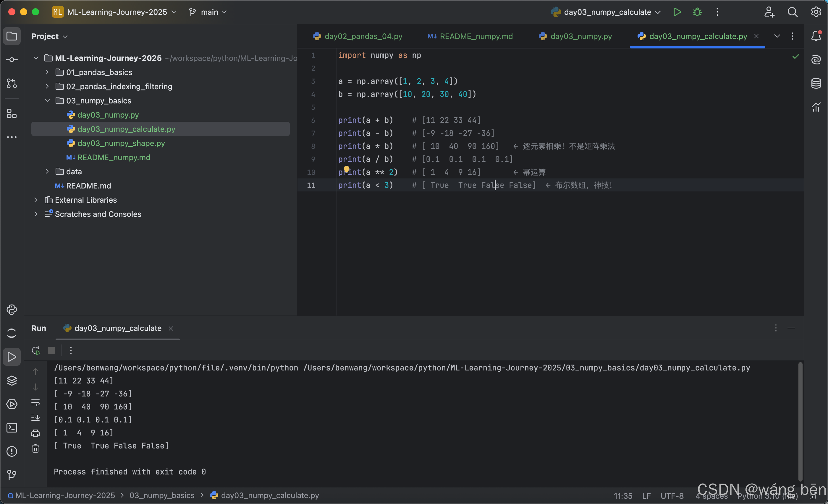Click the green Run button in toolbar
Screen dimensions: 828x504
[x=677, y=12]
